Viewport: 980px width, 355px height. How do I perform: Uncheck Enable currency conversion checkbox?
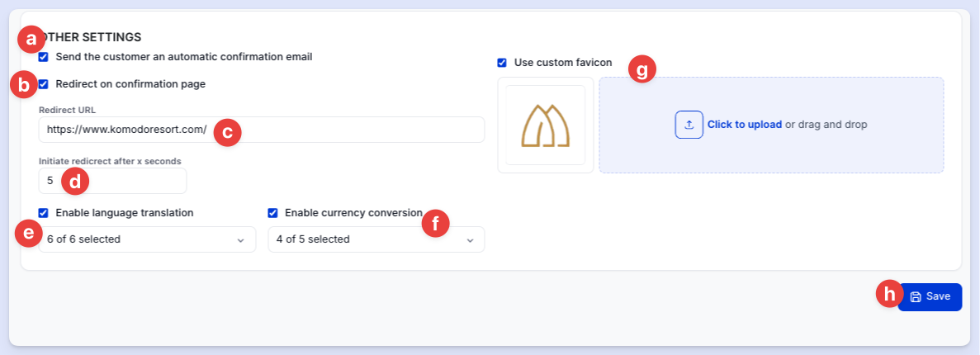pos(272,213)
